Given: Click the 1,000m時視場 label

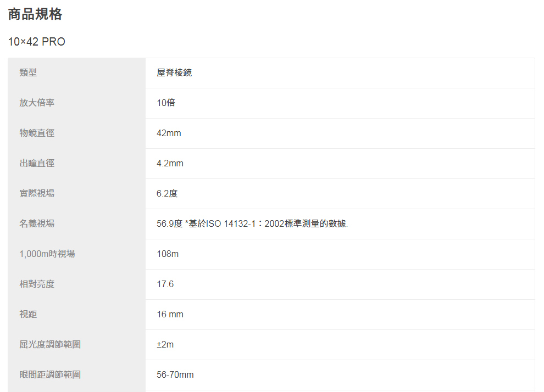Looking at the screenshot, I should pos(47,254).
